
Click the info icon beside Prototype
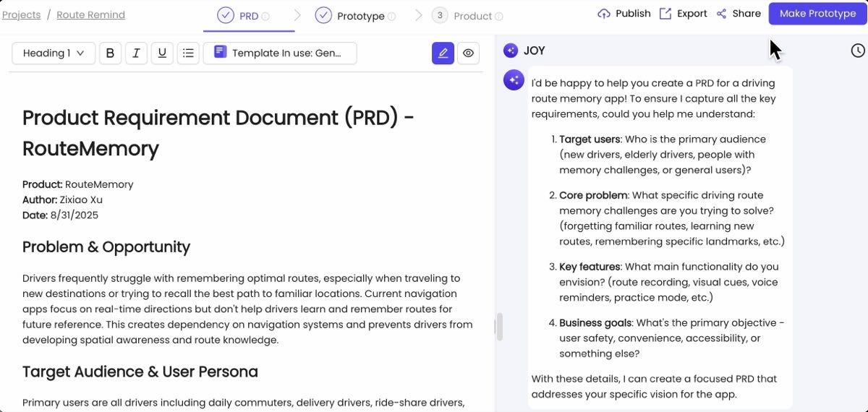(391, 17)
